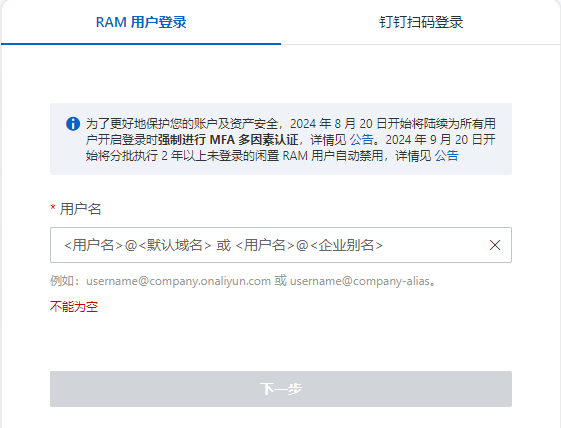The image size is (561, 428).
Task: Open the RAM 用户自动禁用 公告 link
Action: pos(447,156)
